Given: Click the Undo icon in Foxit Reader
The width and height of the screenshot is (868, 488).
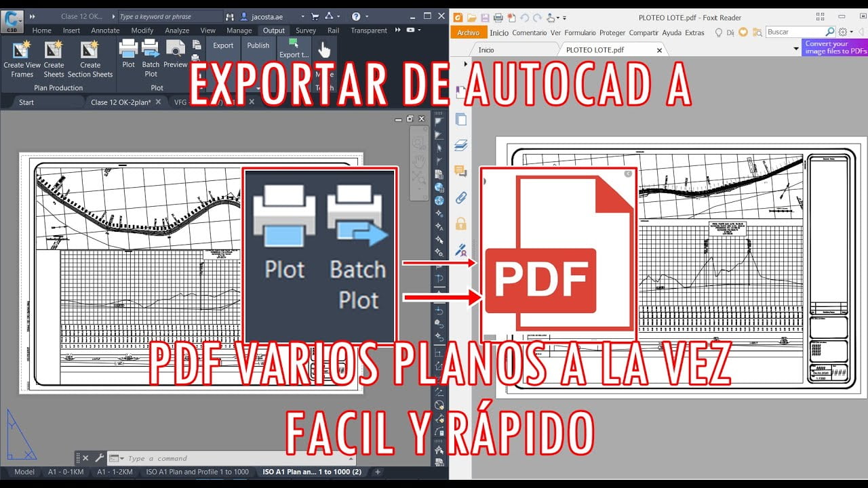Looking at the screenshot, I should [525, 17].
